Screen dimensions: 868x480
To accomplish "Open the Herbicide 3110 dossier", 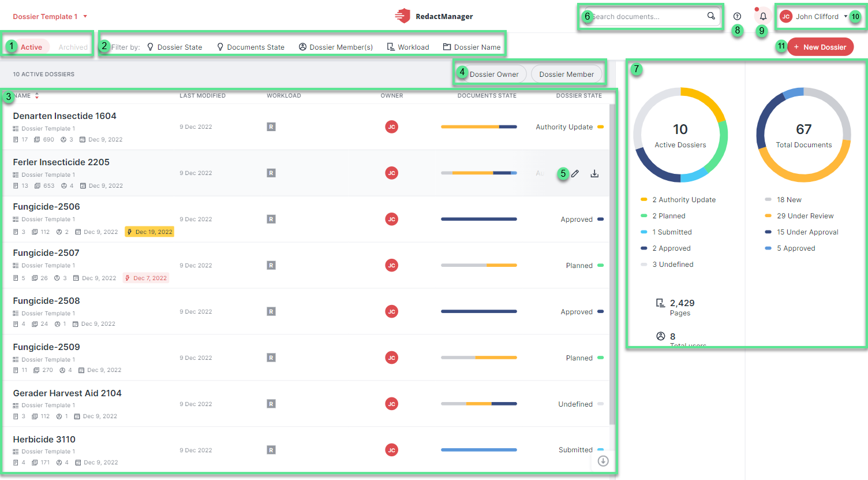I will [44, 440].
